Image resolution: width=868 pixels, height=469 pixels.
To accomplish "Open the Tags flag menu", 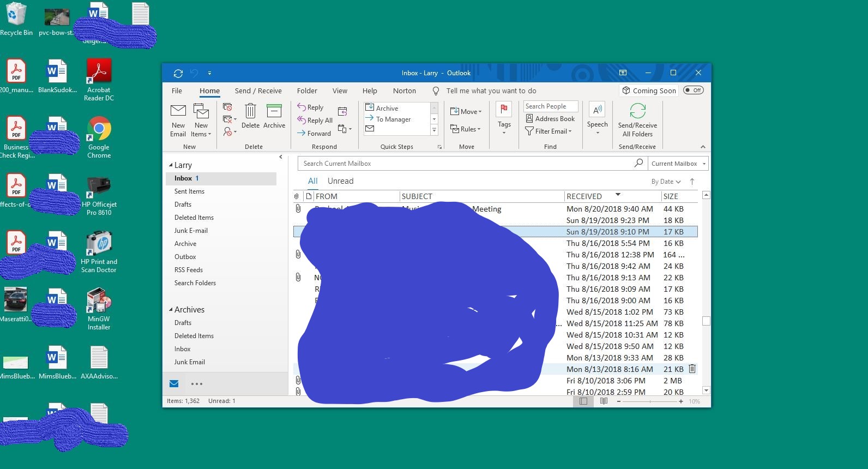I will (504, 118).
